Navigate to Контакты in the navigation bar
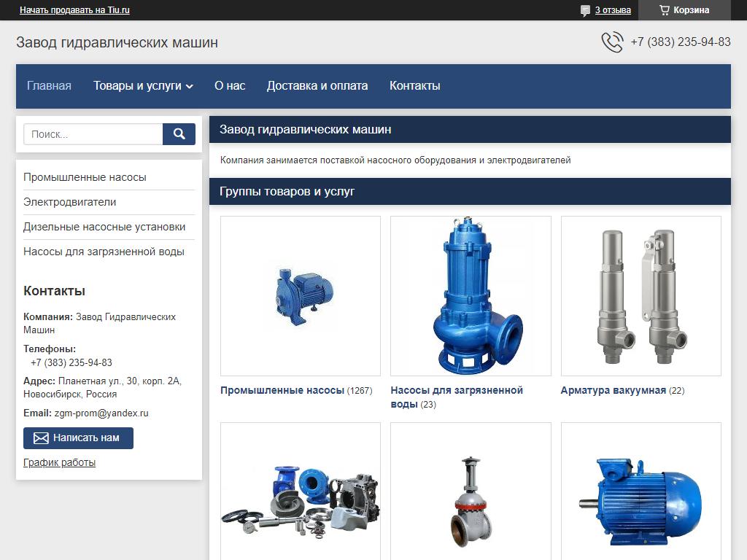The height and width of the screenshot is (560, 747). (414, 86)
